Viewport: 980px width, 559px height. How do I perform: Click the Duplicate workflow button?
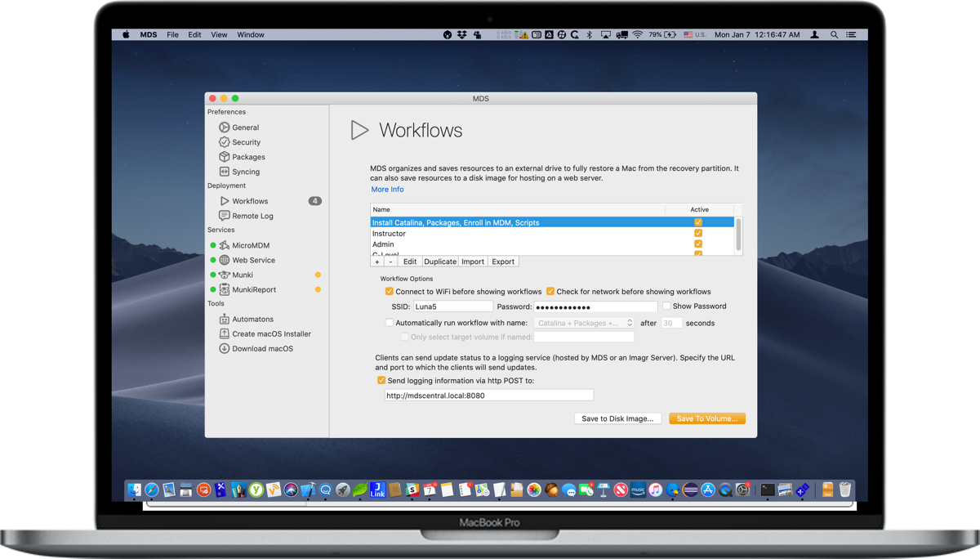pos(440,262)
